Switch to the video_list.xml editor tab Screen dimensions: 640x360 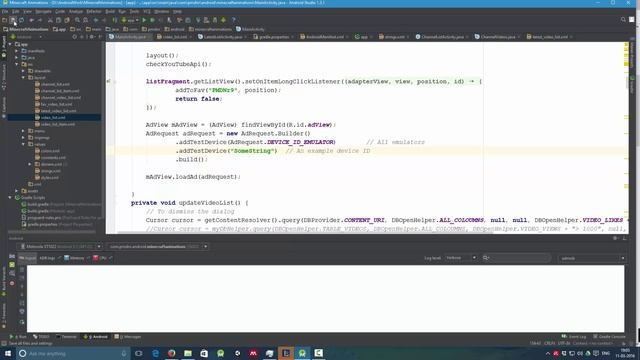pyautogui.click(x=175, y=37)
